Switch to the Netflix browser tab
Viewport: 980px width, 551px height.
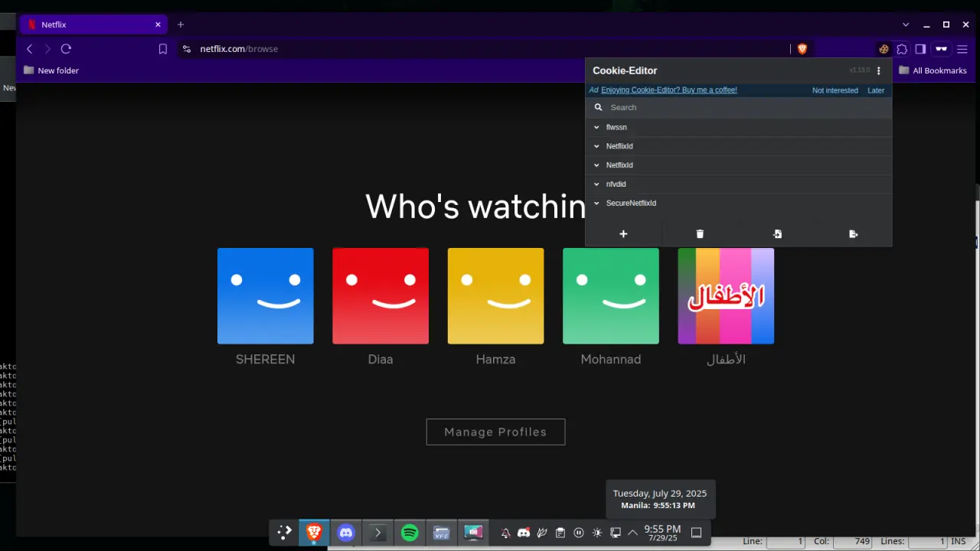pyautogui.click(x=92, y=24)
